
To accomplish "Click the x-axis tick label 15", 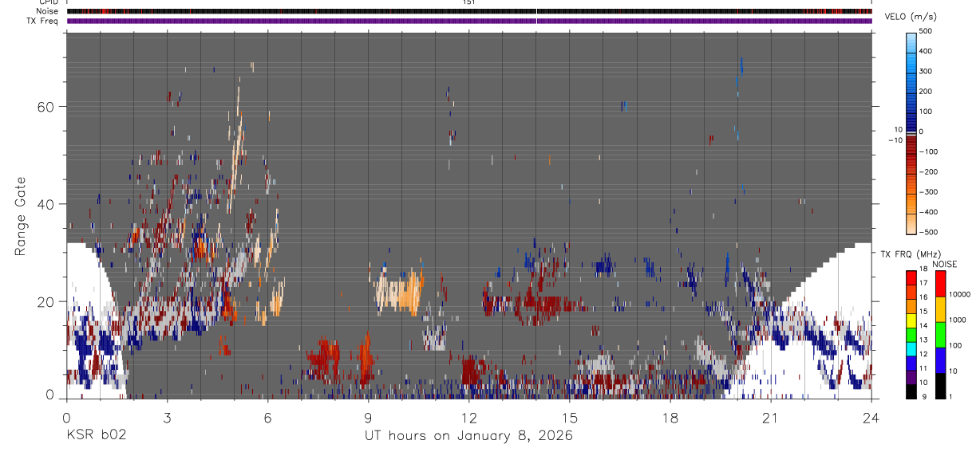I will (x=570, y=418).
